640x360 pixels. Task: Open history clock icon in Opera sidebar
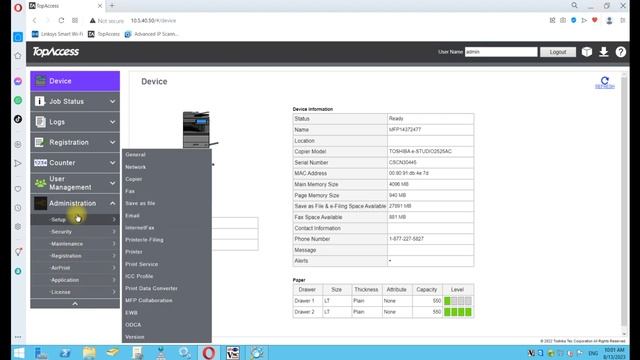pyautogui.click(x=18, y=208)
